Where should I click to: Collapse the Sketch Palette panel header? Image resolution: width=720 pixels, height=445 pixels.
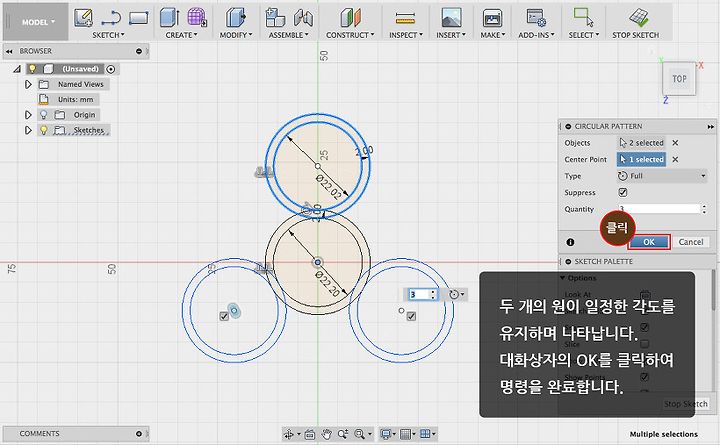pyautogui.click(x=568, y=261)
